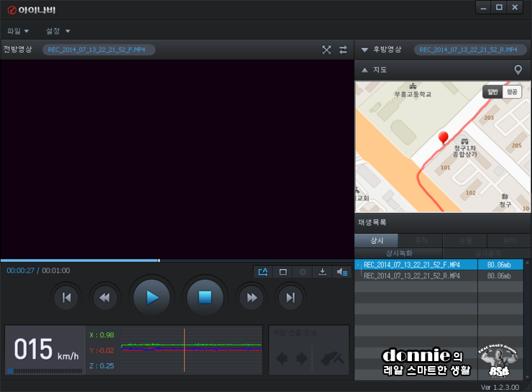Select REC_2014_07_13_22_21_52_R.MP4 in playlist

pyautogui.click(x=411, y=275)
